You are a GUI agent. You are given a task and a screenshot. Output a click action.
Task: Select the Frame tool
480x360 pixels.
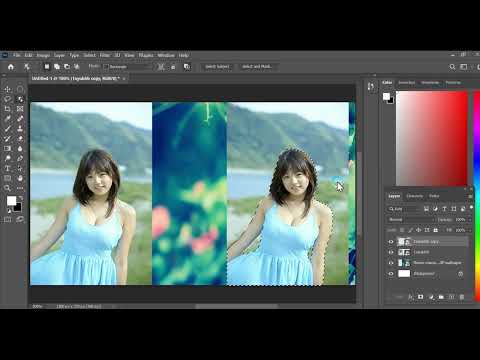(x=20, y=109)
